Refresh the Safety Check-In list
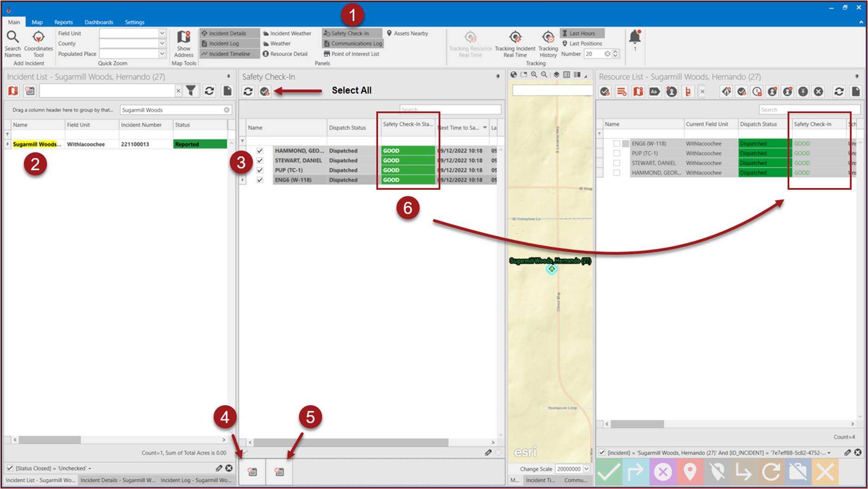The width and height of the screenshot is (868, 489). tap(248, 91)
